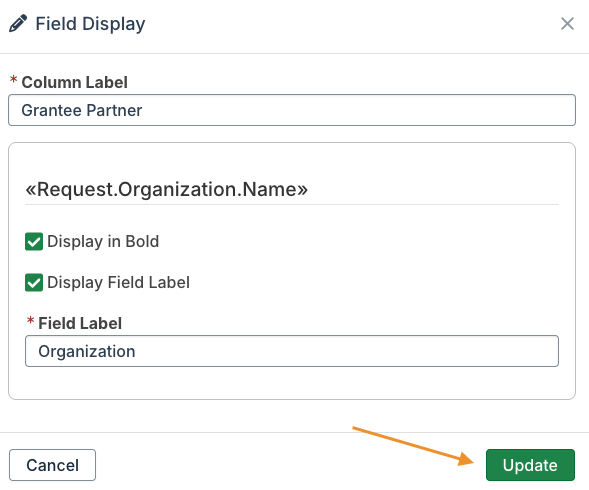Click the green Update button
The image size is (589, 490).
click(530, 465)
